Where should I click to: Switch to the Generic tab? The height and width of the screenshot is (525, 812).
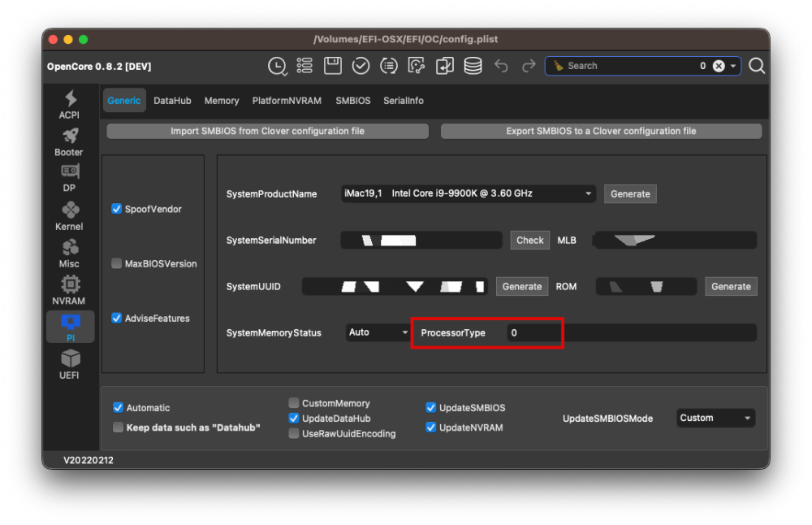pyautogui.click(x=124, y=101)
